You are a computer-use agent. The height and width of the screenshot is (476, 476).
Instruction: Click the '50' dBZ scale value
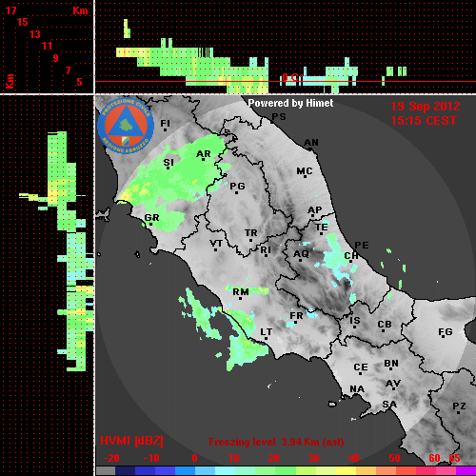394,458
